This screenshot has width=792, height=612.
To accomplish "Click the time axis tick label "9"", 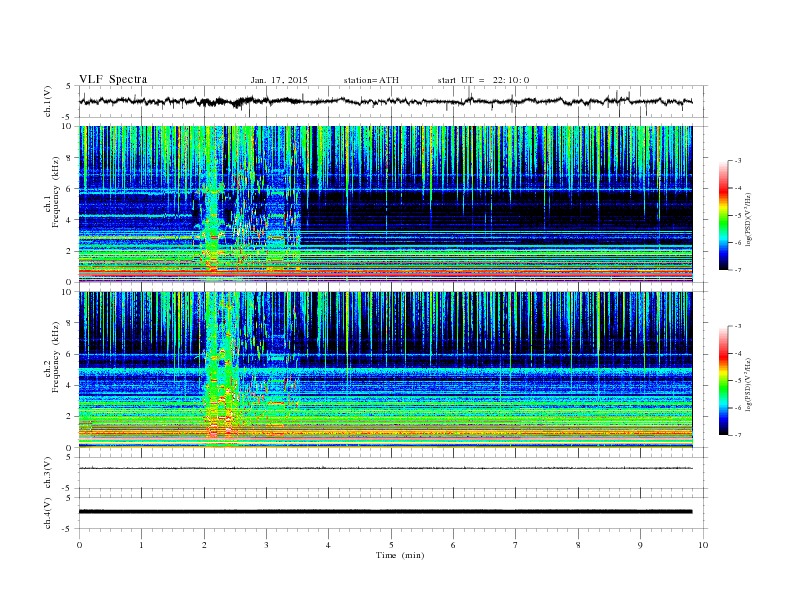I will [x=640, y=545].
